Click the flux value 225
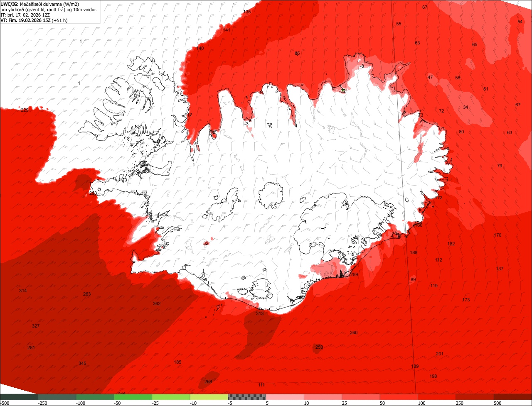 25,110
